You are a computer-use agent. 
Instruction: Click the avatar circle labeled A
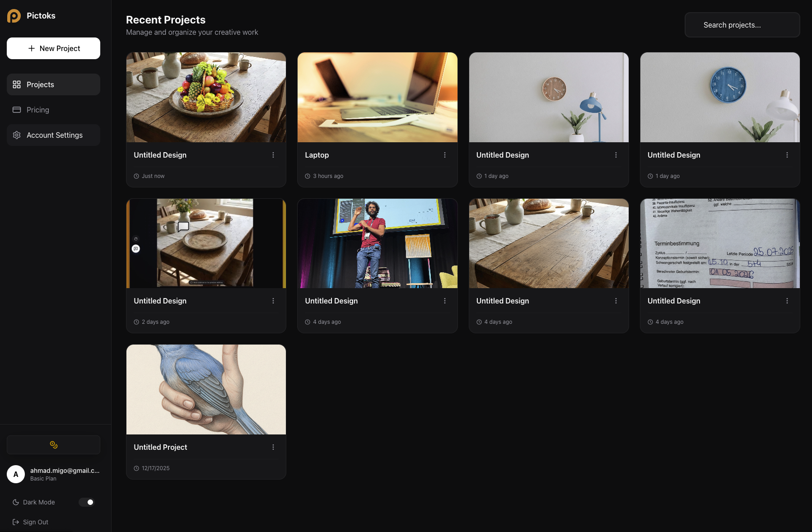coord(16,474)
